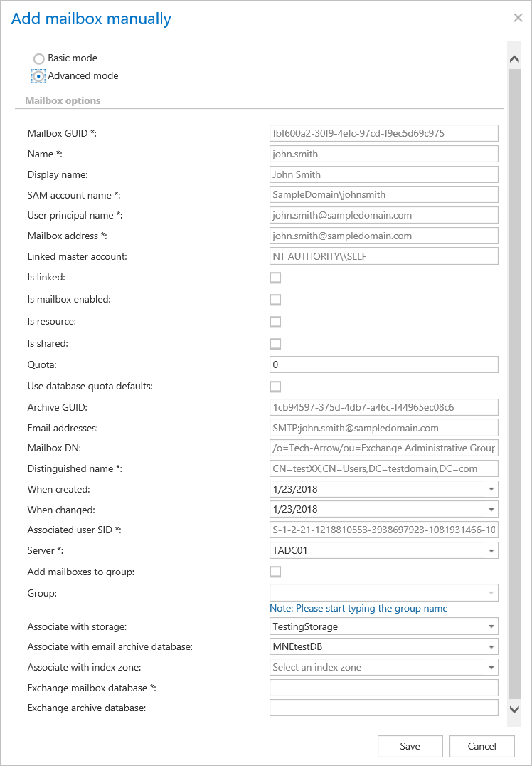Open the When changed date dropdown
532x766 pixels.
(491, 510)
